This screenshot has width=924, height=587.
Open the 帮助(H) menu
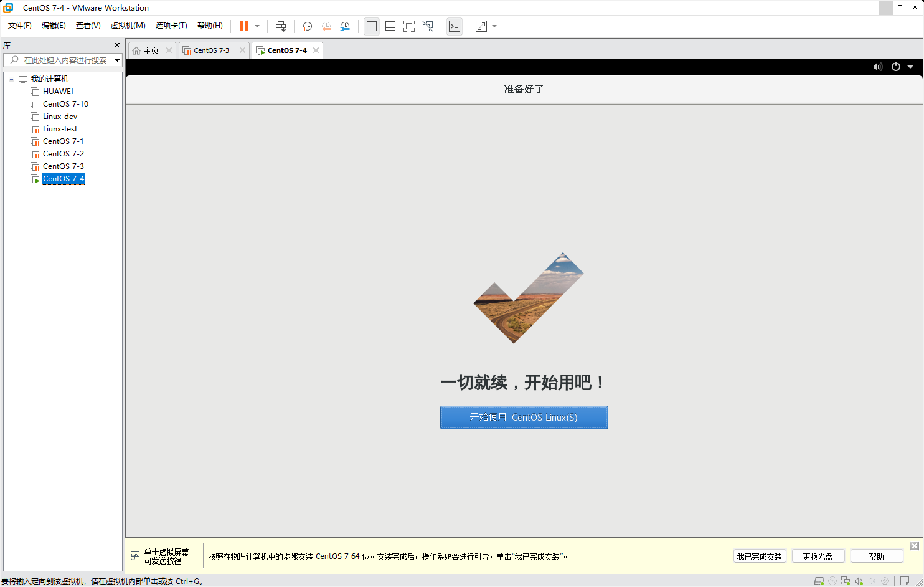pyautogui.click(x=210, y=26)
